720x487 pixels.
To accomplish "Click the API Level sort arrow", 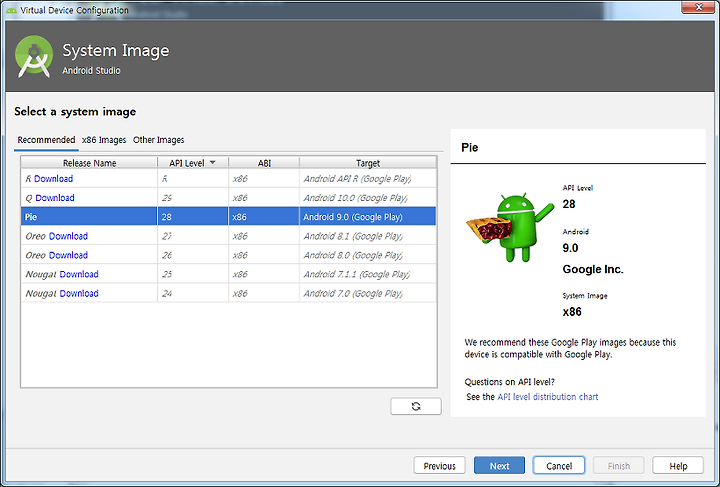I will [212, 163].
